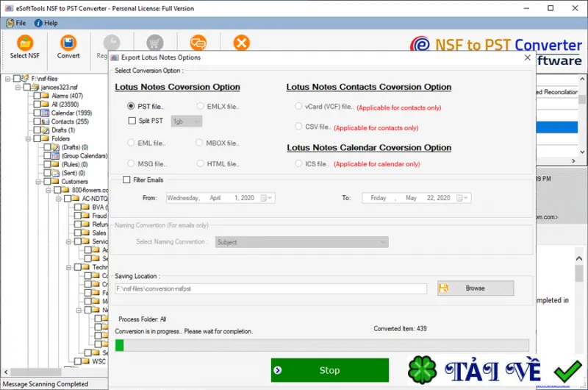Image resolution: width=588 pixels, height=390 pixels.
Task: Open the Subject naming convention dropdown
Action: tap(302, 242)
